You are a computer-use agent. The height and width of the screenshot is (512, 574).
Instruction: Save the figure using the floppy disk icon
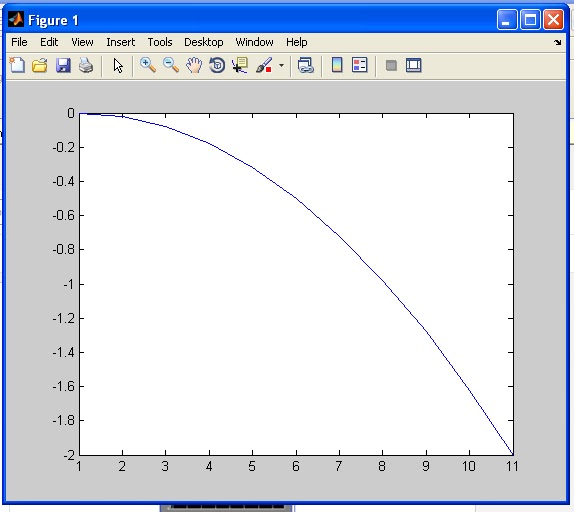[63, 66]
